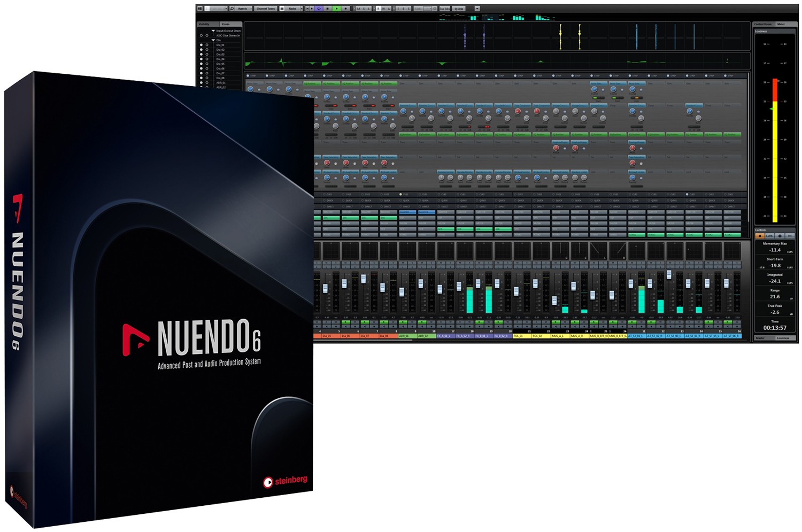This screenshot has height=532, width=802.
Task: Enable Cycle mode in the transport controls
Action: 318,8
